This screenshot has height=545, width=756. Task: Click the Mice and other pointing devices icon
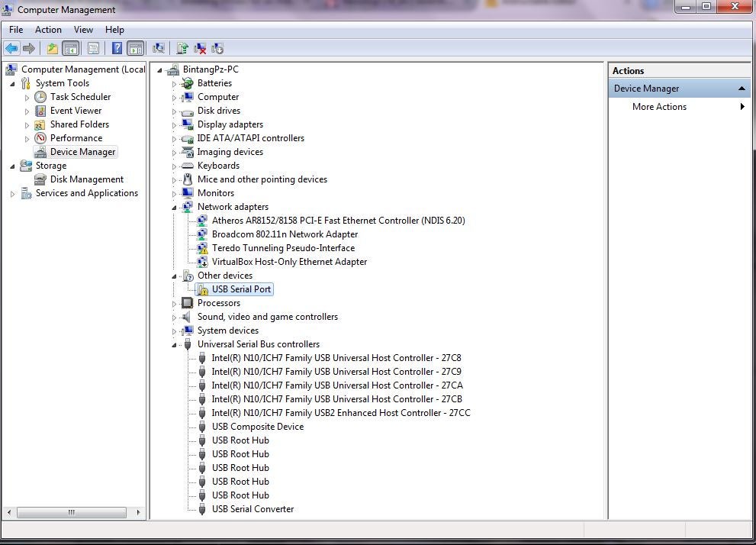(187, 179)
